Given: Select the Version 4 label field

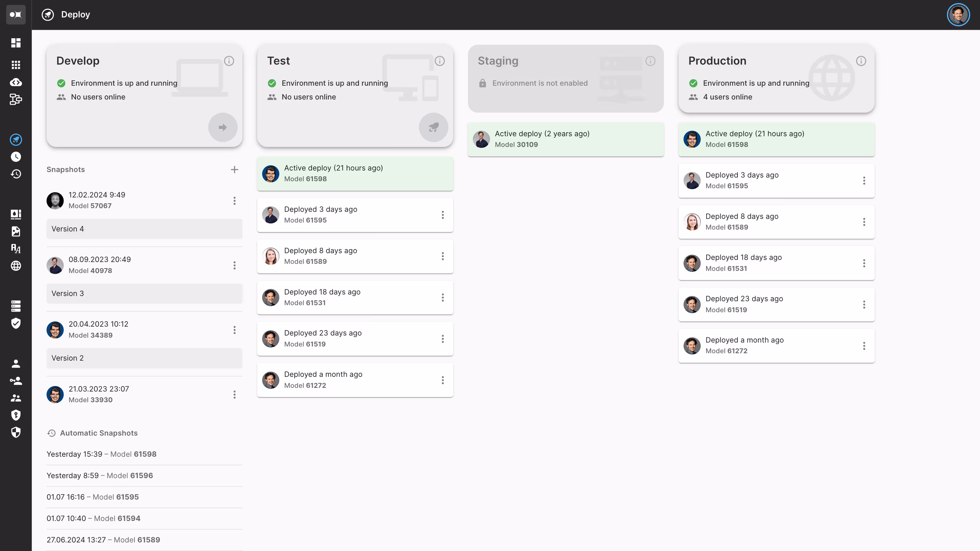Looking at the screenshot, I should click(144, 229).
